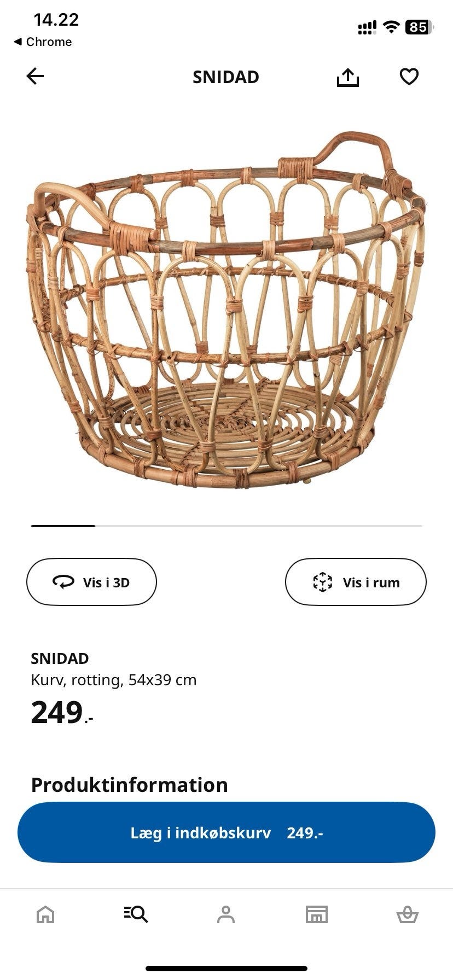The image size is (453, 980).
Task: Open the share sheet icon
Action: coord(348,77)
